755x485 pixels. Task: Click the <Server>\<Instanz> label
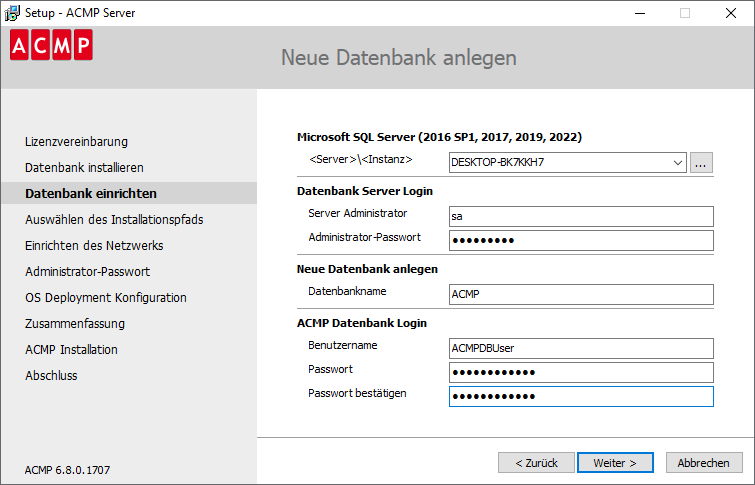(x=361, y=159)
